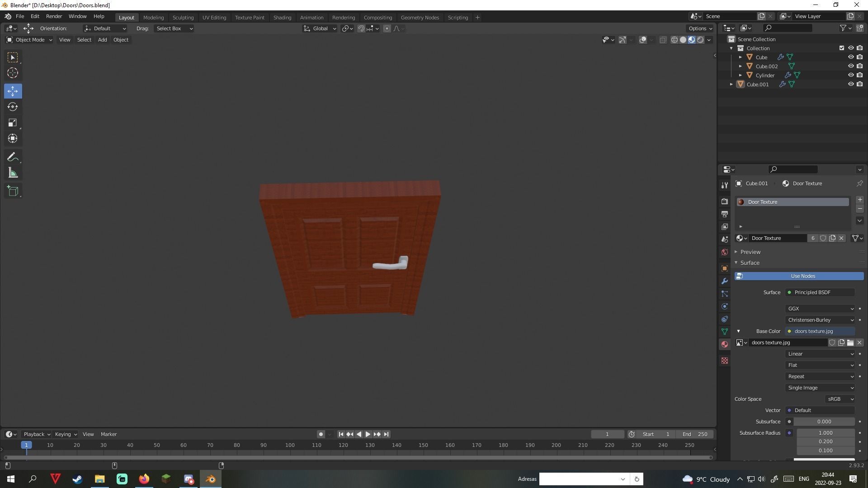Image resolution: width=868 pixels, height=488 pixels.
Task: Open the Physics properties tab
Action: pyautogui.click(x=725, y=306)
